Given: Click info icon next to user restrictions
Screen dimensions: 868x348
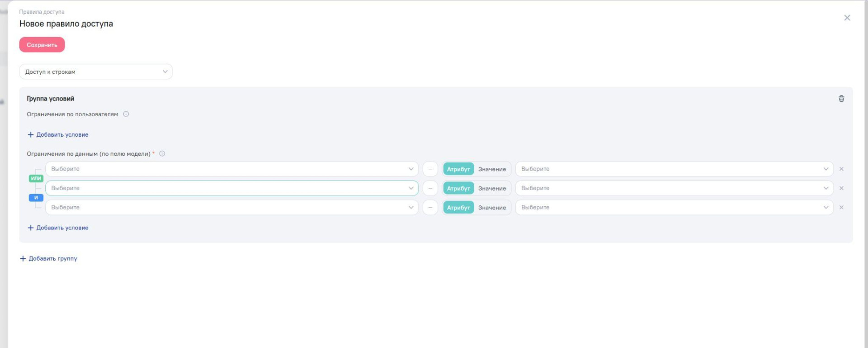Looking at the screenshot, I should (x=126, y=114).
